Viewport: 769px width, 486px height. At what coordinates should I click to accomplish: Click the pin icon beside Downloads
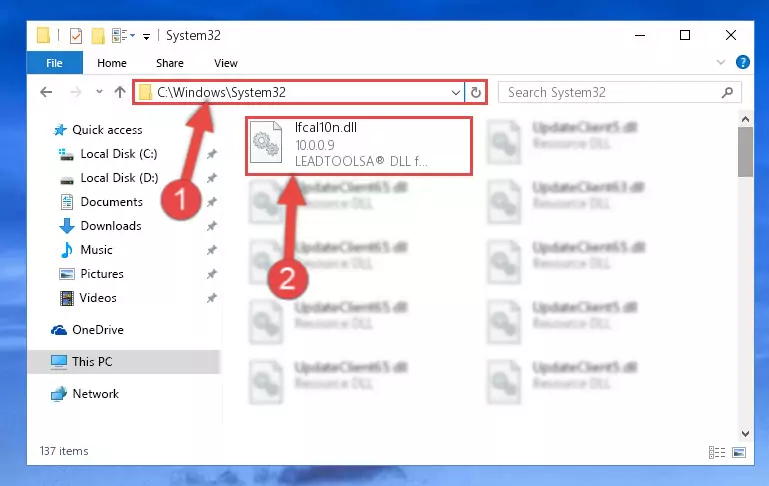click(x=211, y=226)
